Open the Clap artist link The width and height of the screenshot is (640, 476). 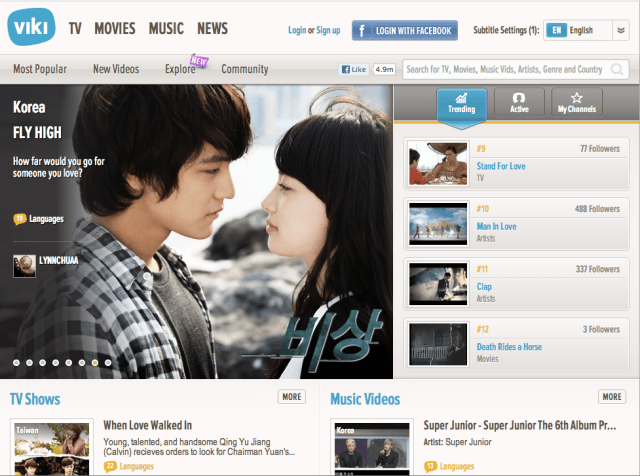[x=484, y=287]
